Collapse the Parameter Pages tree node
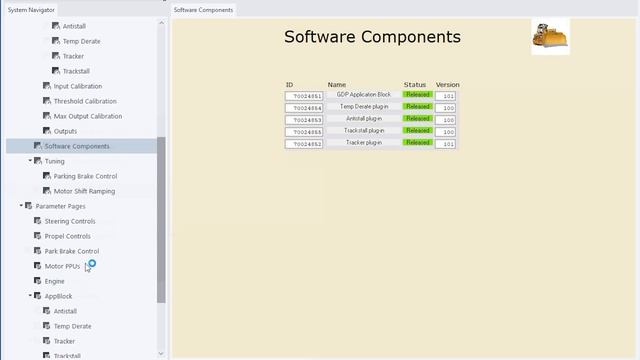The width and height of the screenshot is (640, 360). click(21, 205)
